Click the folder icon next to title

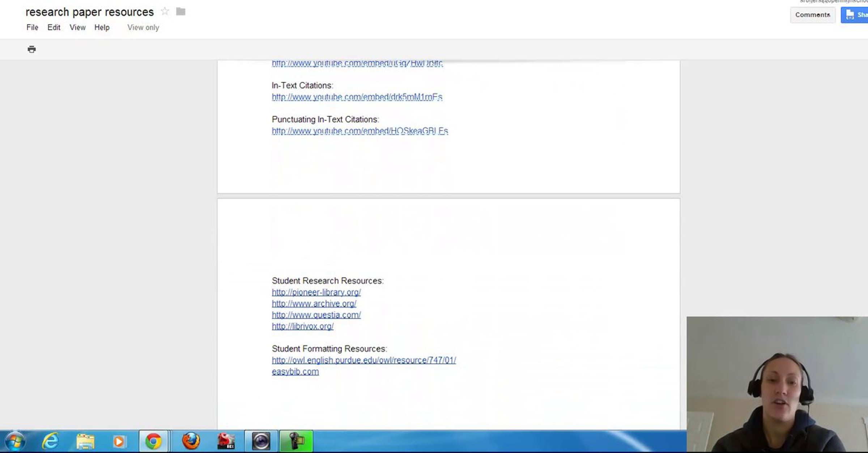pyautogui.click(x=180, y=12)
